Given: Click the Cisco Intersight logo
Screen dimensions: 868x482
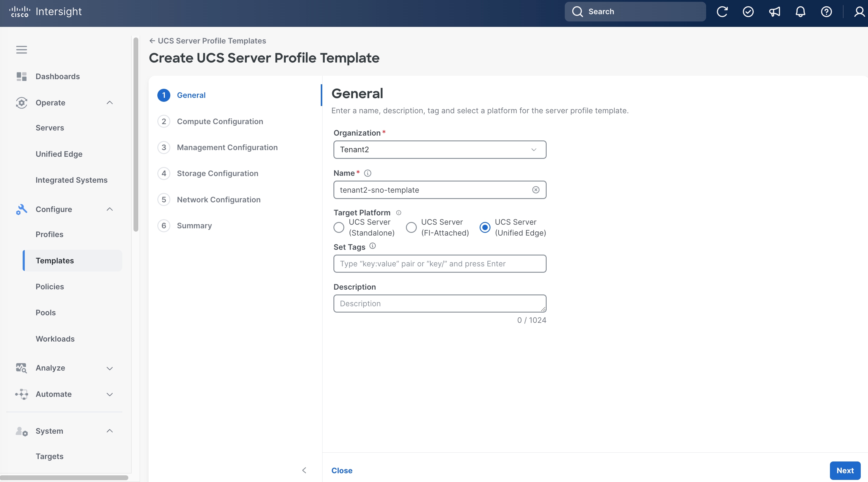Looking at the screenshot, I should click(x=46, y=11).
